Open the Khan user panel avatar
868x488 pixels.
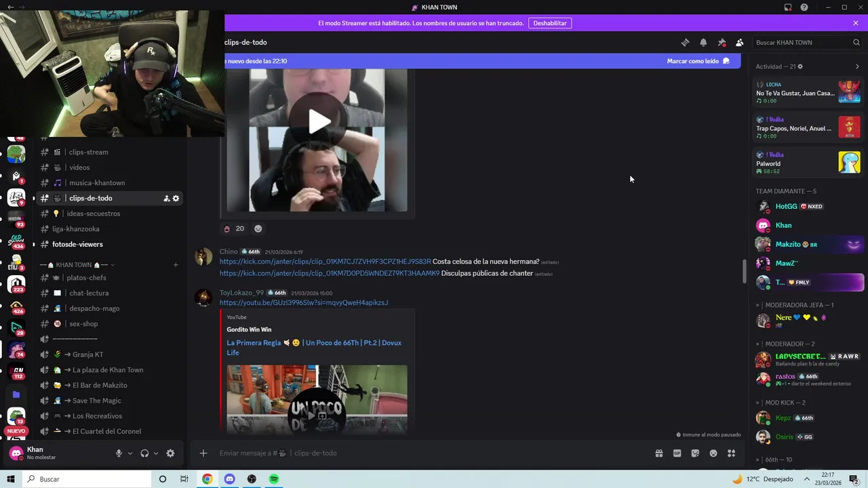coord(16,453)
